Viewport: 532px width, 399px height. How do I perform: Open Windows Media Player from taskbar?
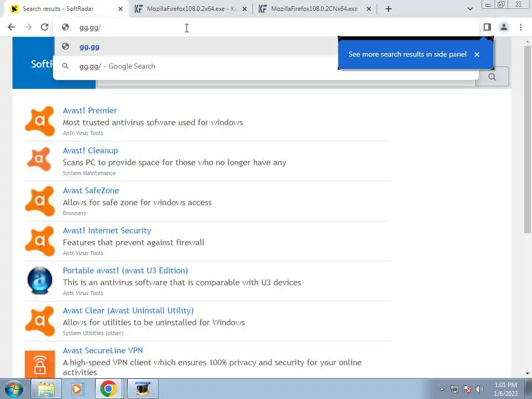coord(77,389)
